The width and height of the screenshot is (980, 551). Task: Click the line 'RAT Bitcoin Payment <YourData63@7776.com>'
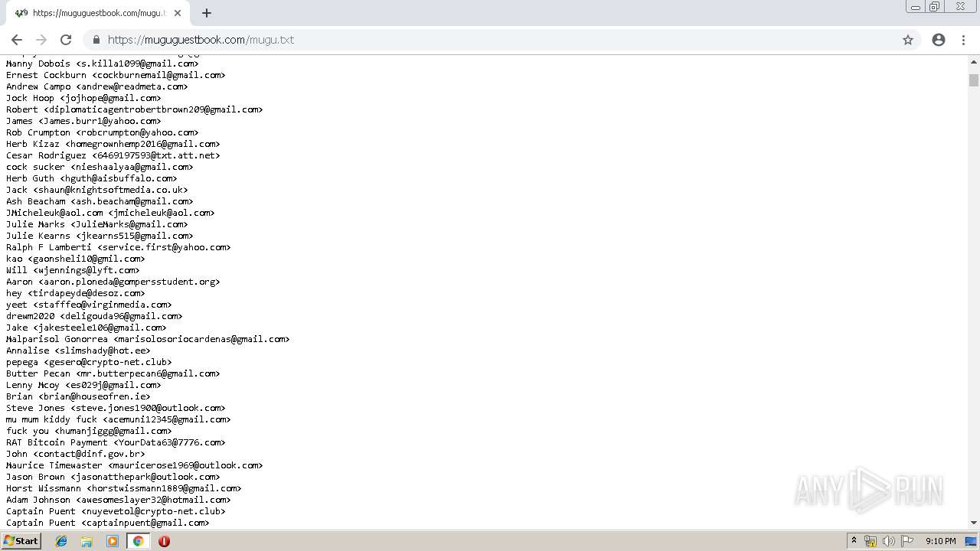click(116, 442)
